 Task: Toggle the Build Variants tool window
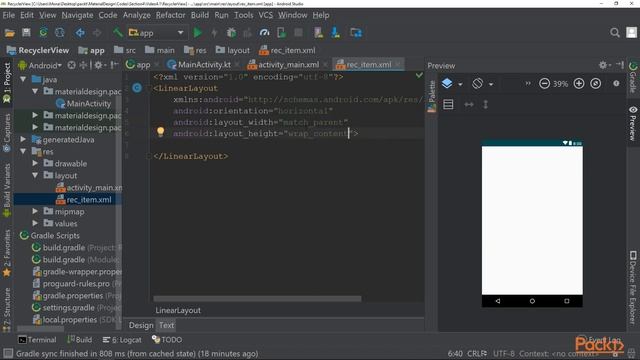click(7, 191)
